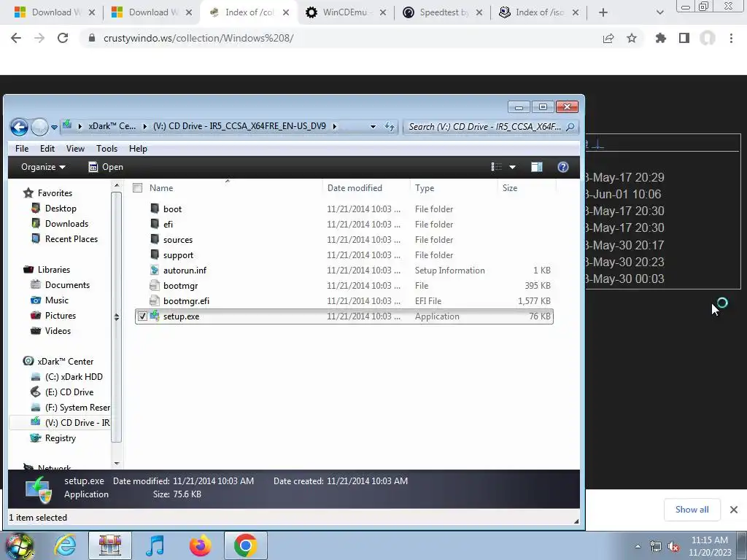Open Downloads in Favorites
Screen dimensions: 747x560
pos(66,223)
